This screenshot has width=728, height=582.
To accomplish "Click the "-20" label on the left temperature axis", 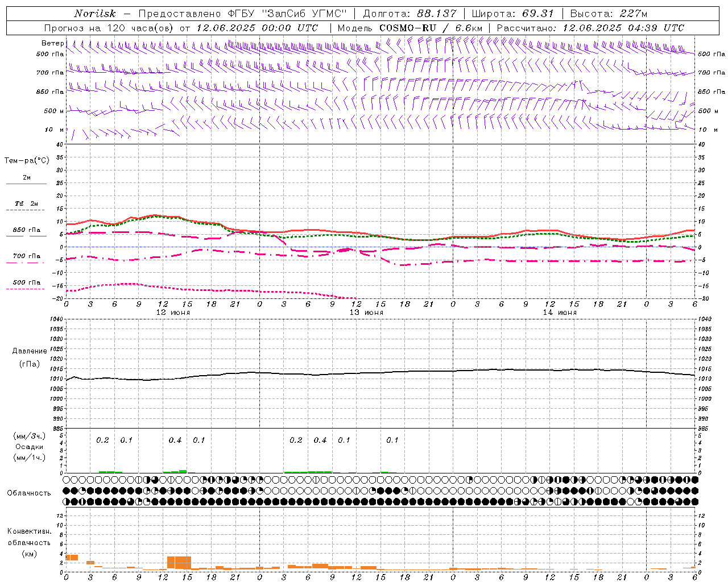I will click(x=58, y=298).
